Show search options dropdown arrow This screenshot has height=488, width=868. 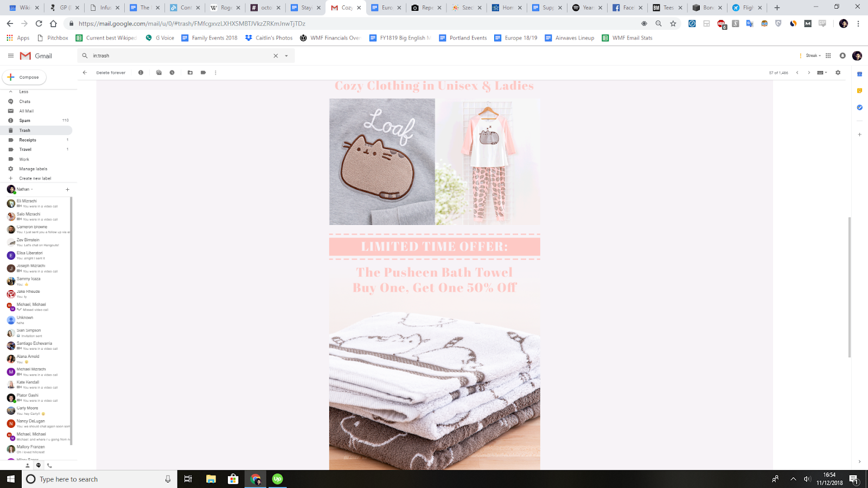click(286, 56)
